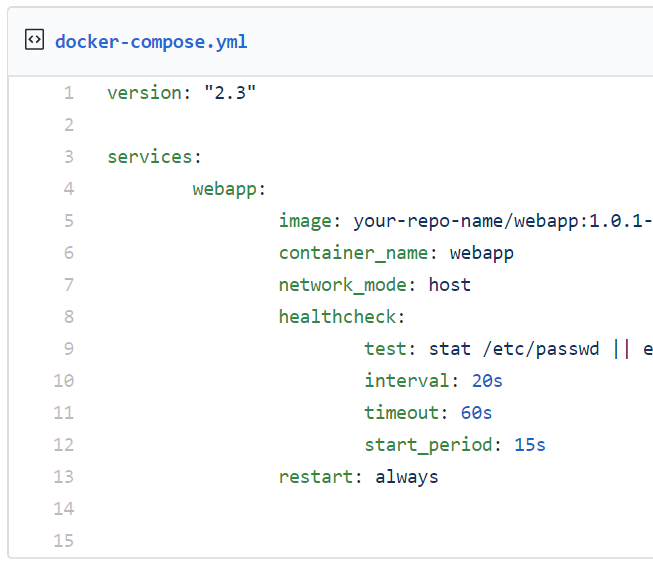The image size is (653, 563).
Task: Select line number 10
Action: (64, 381)
